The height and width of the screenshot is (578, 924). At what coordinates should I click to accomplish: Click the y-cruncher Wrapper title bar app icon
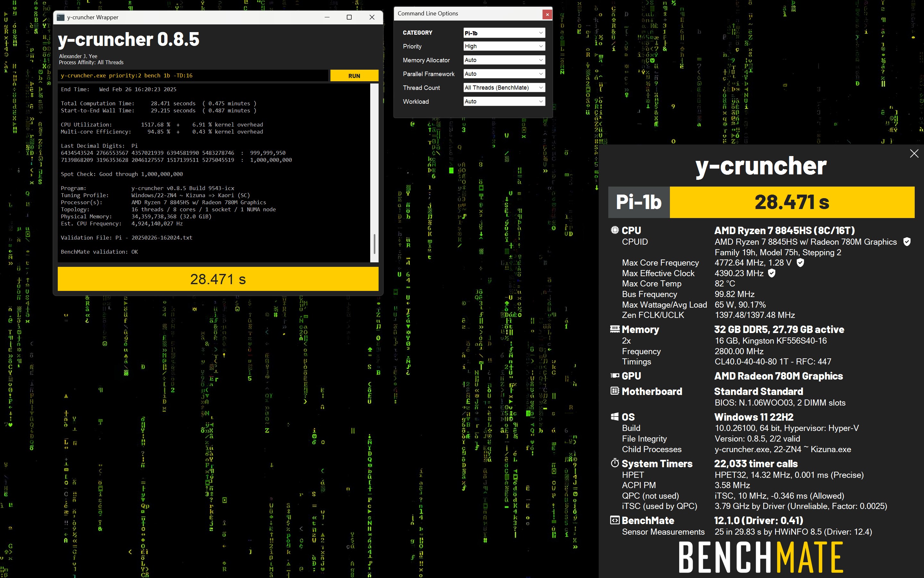pyautogui.click(x=60, y=17)
